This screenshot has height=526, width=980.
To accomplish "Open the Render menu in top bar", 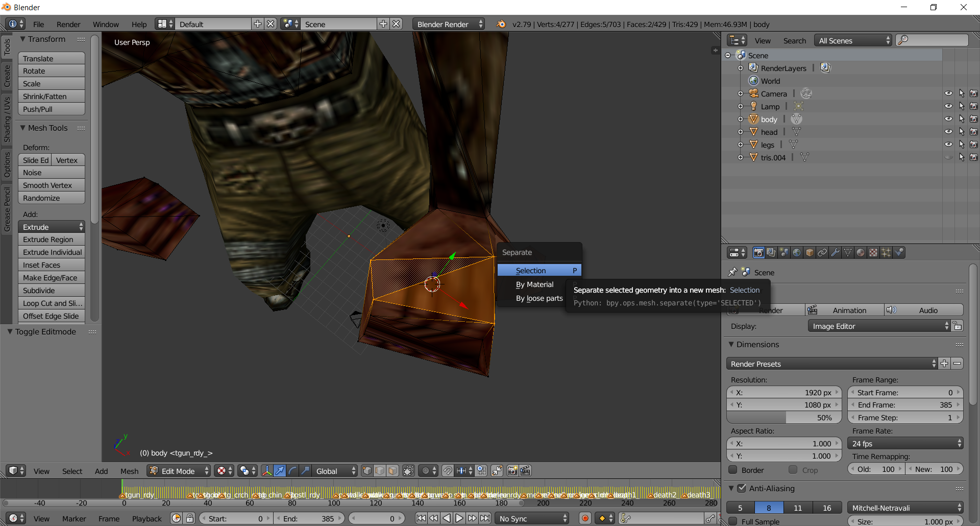I will coord(68,24).
